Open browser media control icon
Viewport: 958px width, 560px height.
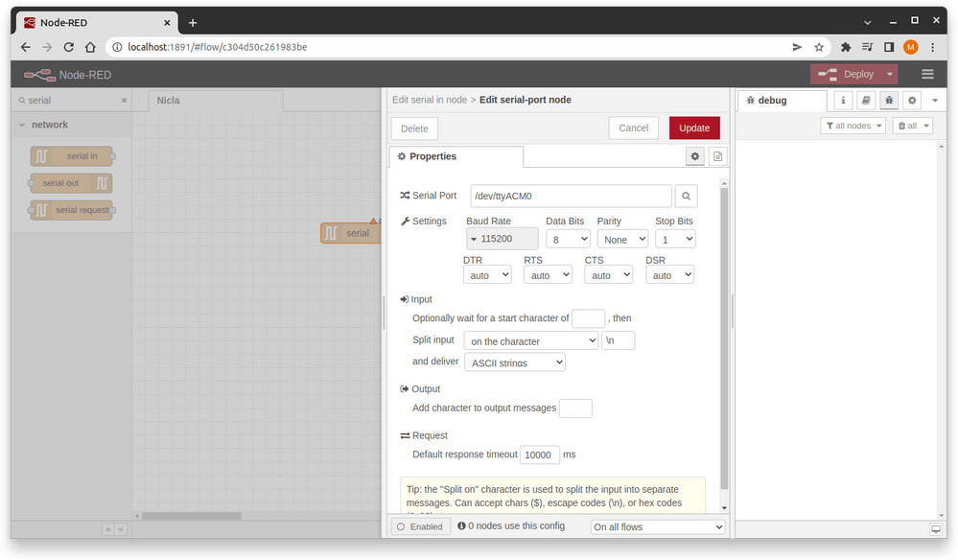(x=867, y=47)
